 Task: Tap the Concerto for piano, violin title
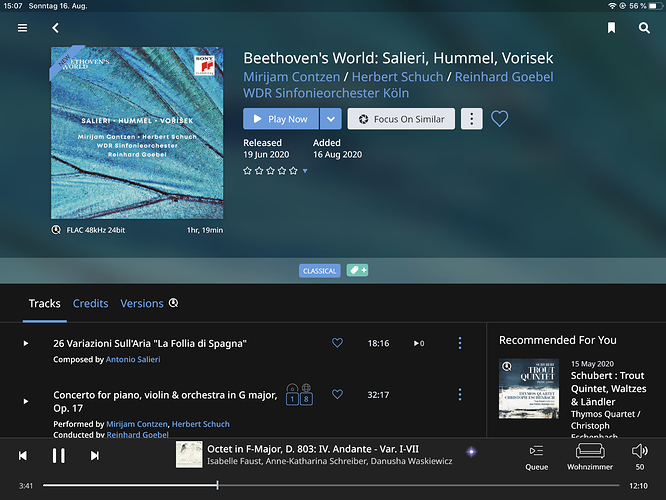click(165, 401)
